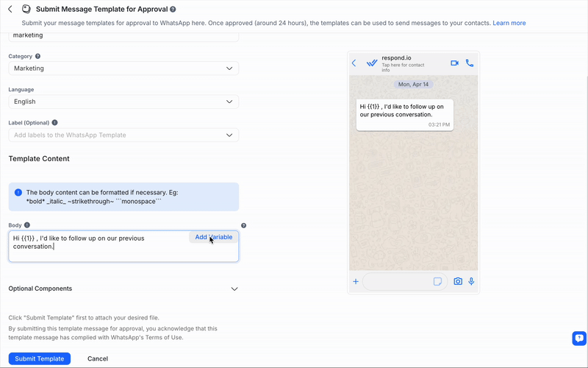Viewport: 588px width, 368px height.
Task: Click the Category help icon
Action: tap(37, 56)
